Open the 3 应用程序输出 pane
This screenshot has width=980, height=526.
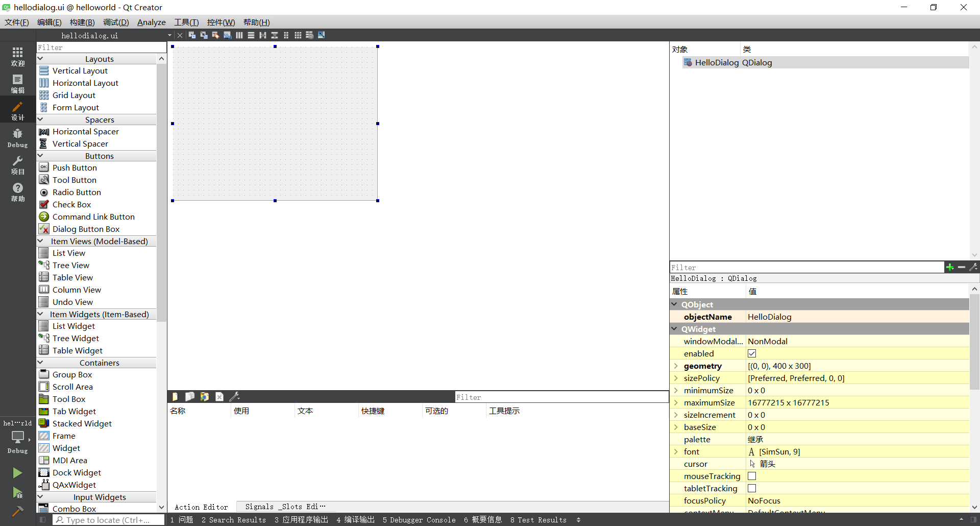301,520
